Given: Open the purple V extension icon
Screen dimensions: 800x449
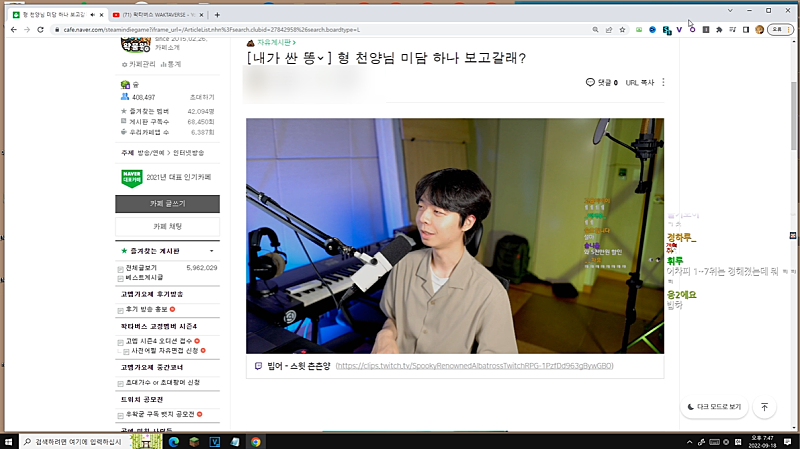Looking at the screenshot, I should tap(679, 30).
